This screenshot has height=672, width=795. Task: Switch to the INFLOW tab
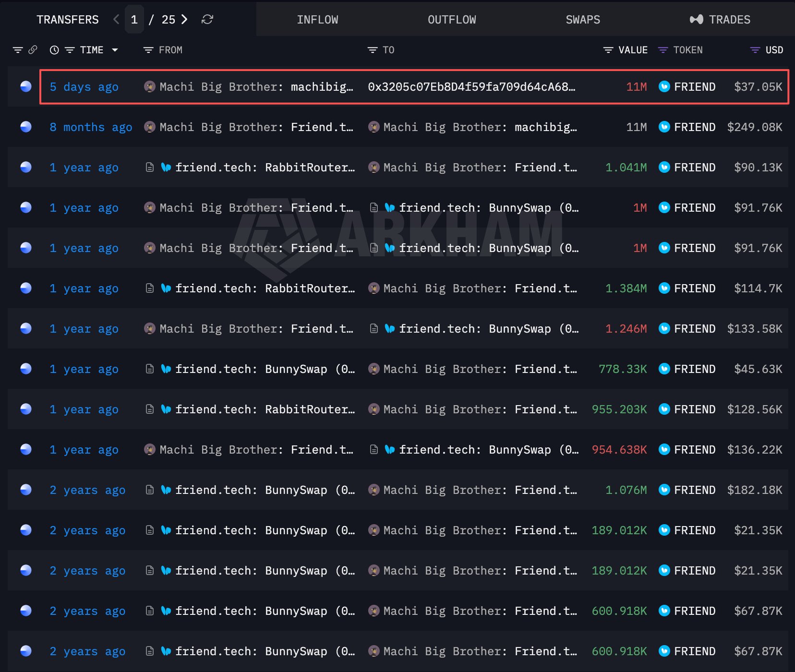pos(317,20)
